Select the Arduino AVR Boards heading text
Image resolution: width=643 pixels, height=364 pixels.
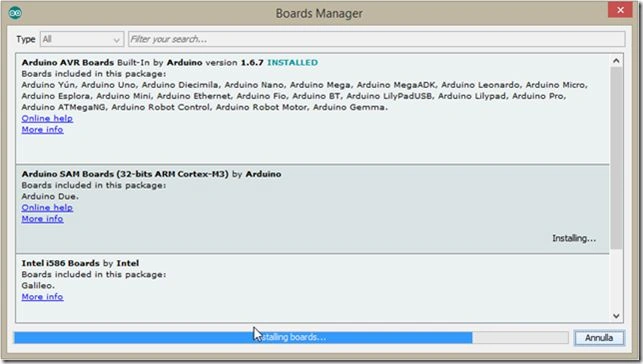pyautogui.click(x=68, y=63)
